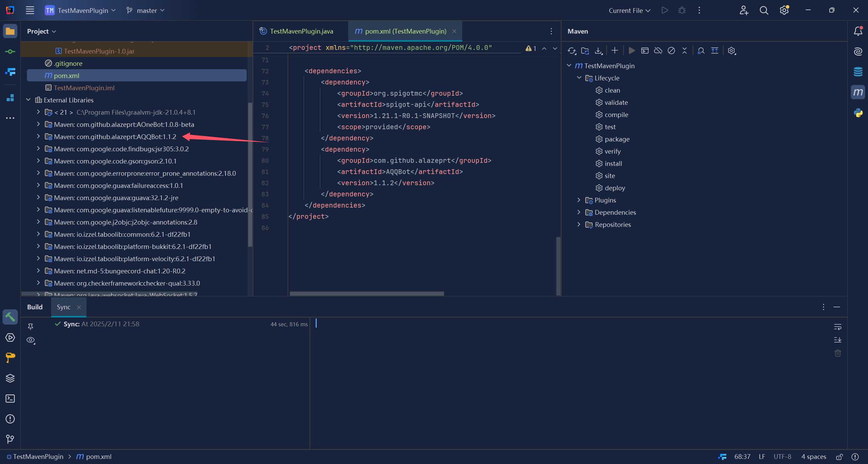Click Generate Sources and Update Folders icon
The width and height of the screenshot is (868, 464).
tap(585, 51)
